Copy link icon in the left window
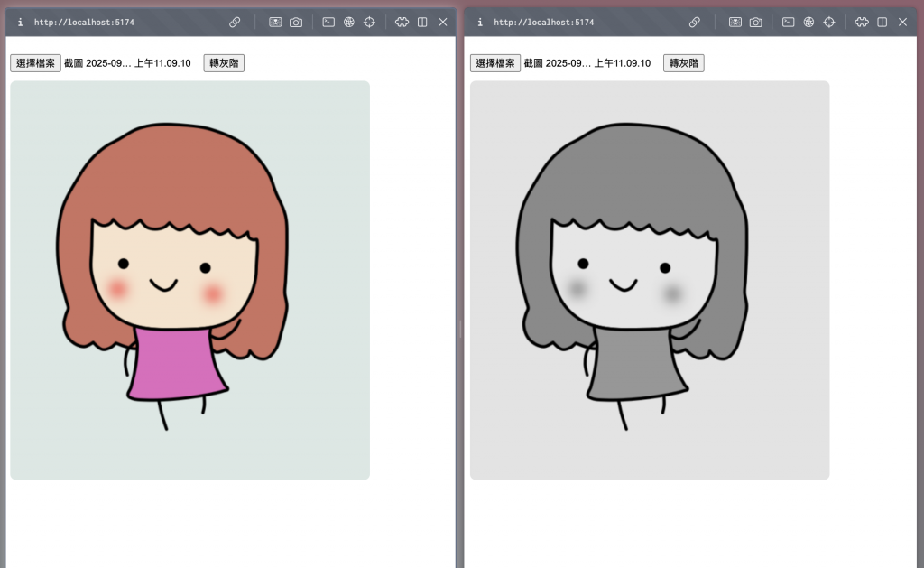The width and height of the screenshot is (924, 568). pyautogui.click(x=235, y=23)
